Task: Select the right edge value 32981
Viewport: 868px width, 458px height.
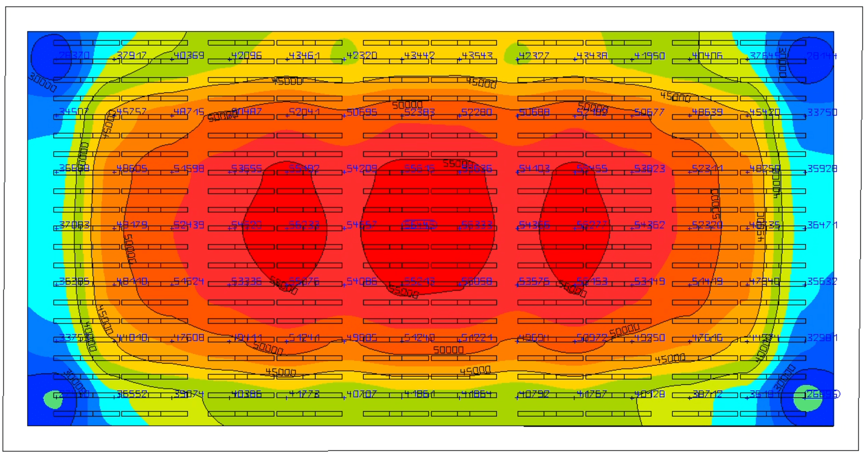Action: pos(822,338)
